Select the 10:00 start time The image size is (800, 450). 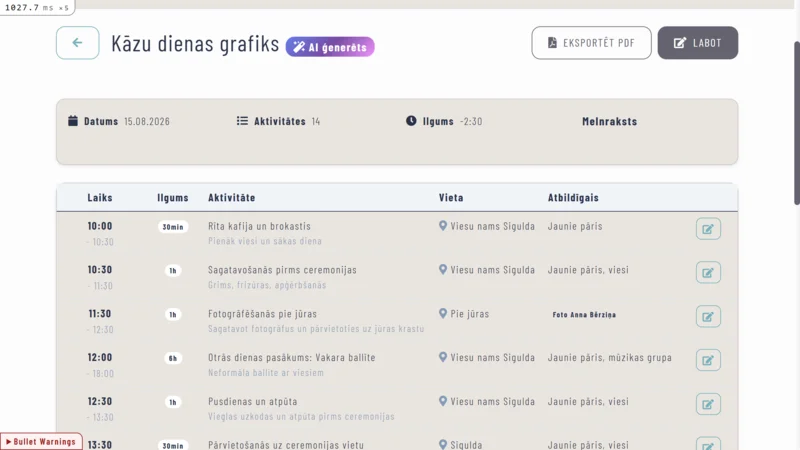[x=100, y=226]
